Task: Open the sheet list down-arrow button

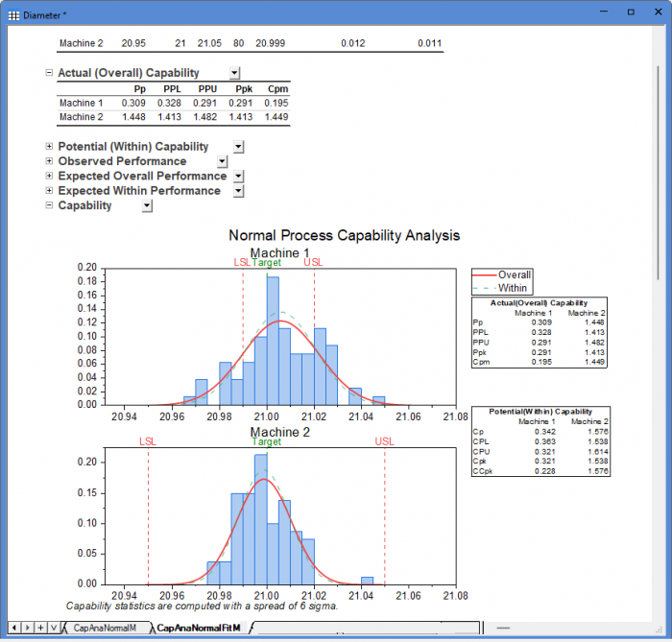Action: tap(53, 628)
